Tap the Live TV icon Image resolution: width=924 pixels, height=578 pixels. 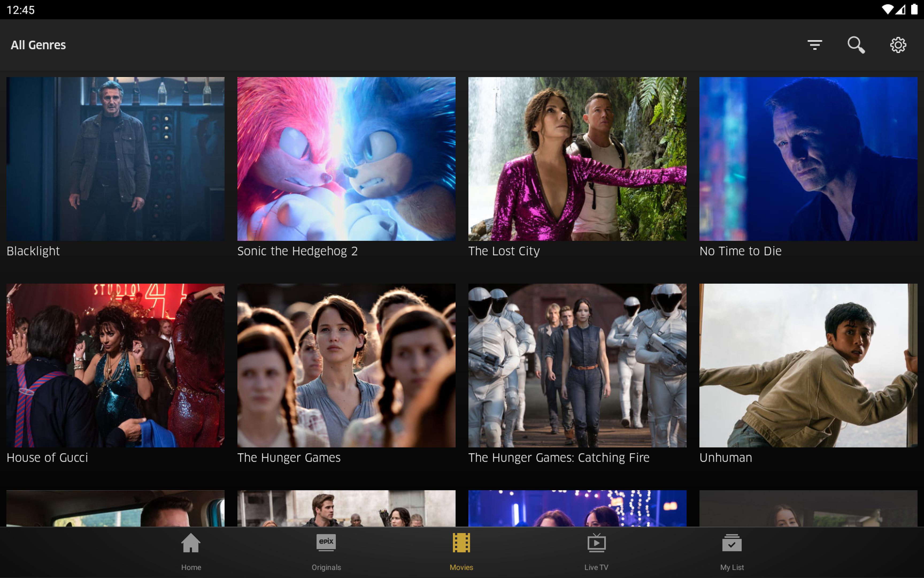(596, 543)
